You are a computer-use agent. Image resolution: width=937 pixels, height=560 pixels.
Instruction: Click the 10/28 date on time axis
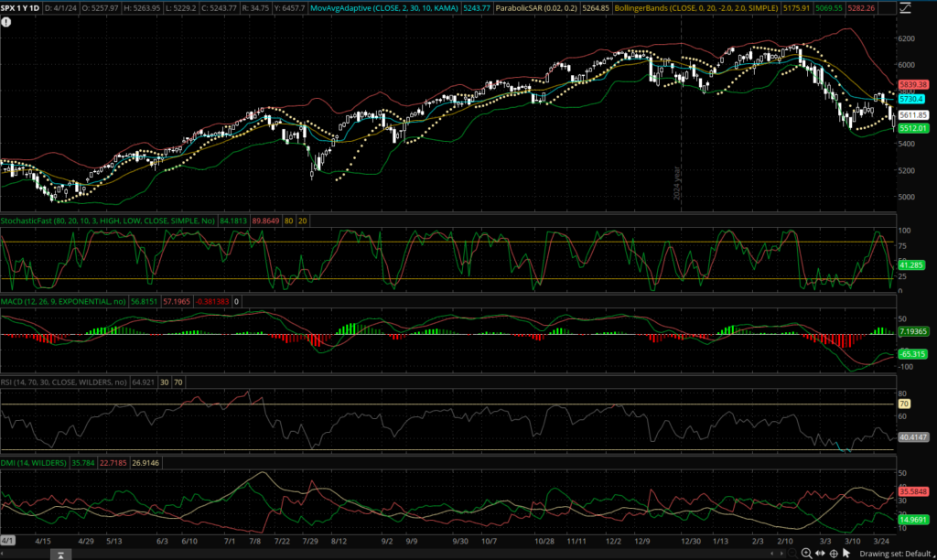pyautogui.click(x=544, y=541)
